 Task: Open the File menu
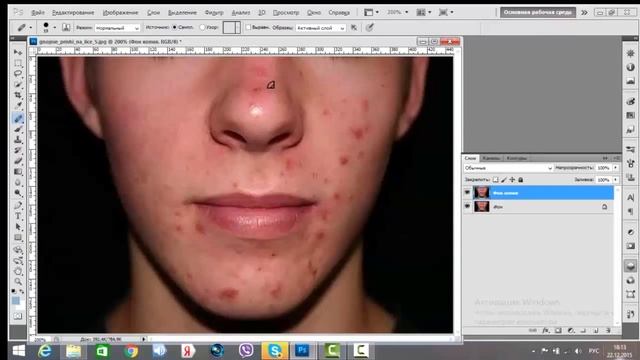pyautogui.click(x=38, y=13)
